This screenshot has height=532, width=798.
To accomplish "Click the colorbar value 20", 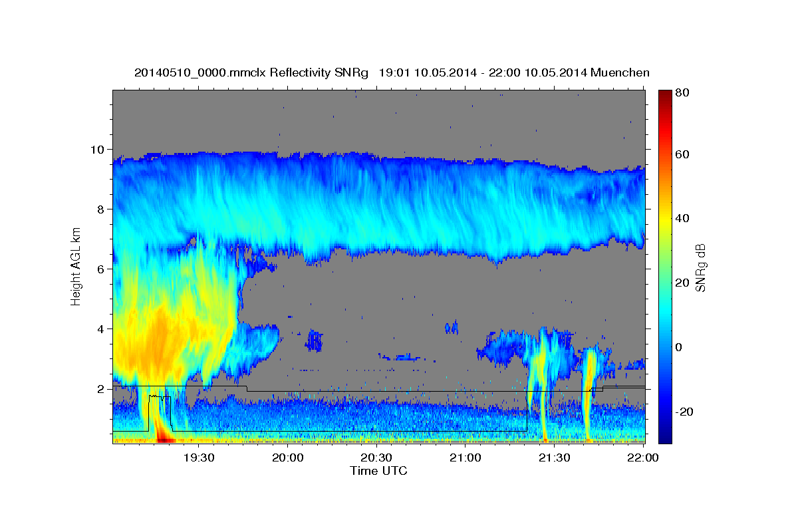I will click(682, 283).
